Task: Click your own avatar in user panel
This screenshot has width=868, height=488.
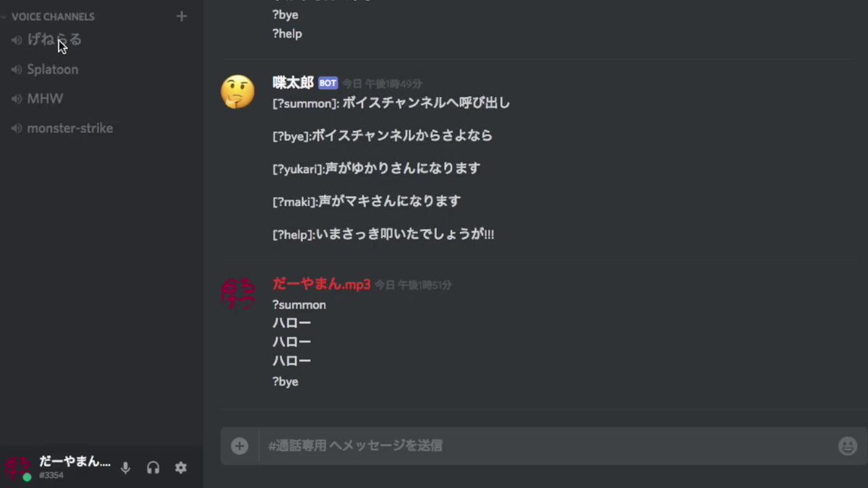Action: [18, 468]
